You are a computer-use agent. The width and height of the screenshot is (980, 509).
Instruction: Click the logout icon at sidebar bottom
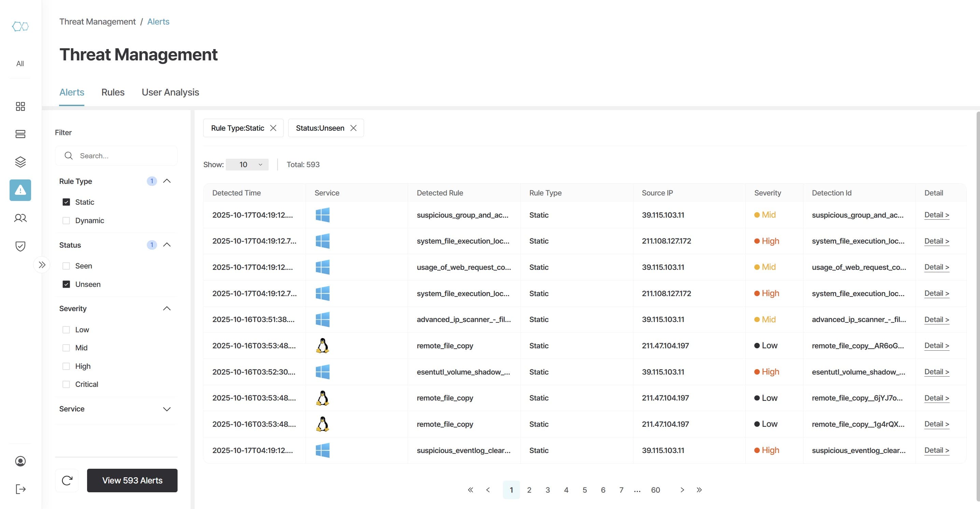[x=20, y=489]
